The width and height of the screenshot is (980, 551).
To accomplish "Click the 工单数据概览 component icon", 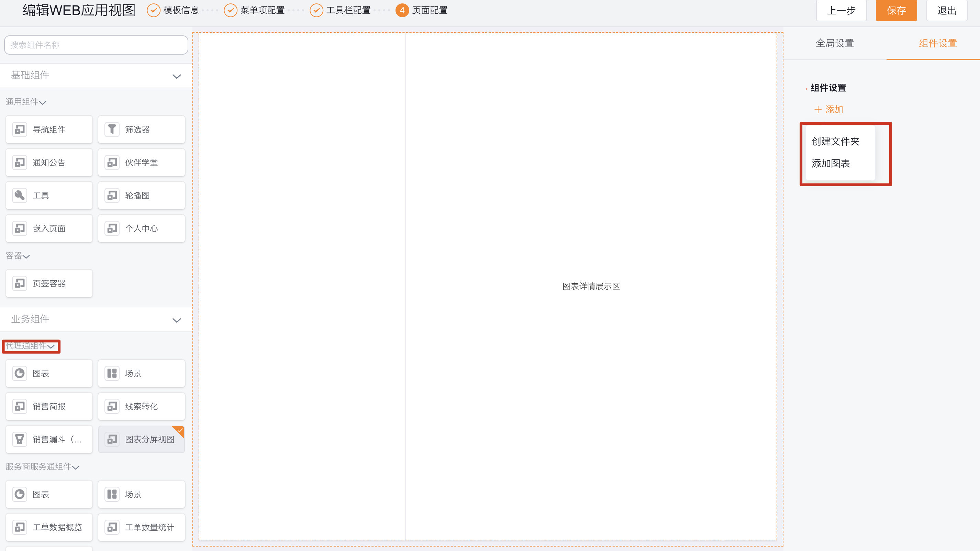I will (20, 527).
